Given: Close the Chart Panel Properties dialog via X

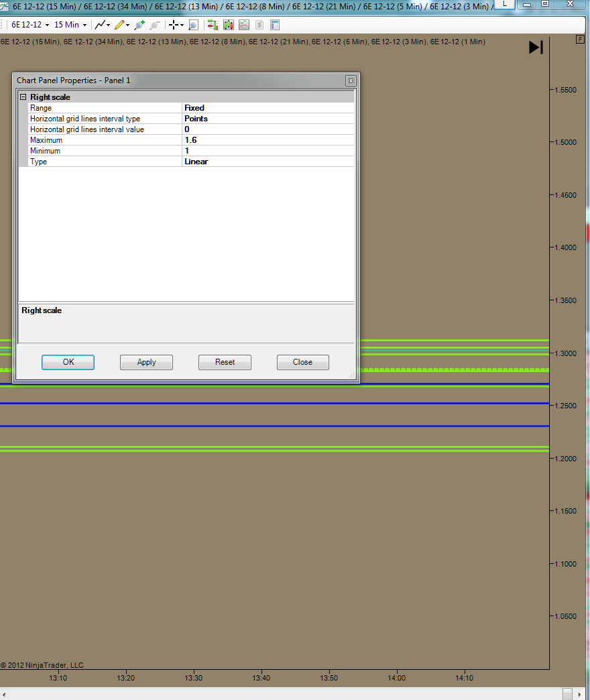Looking at the screenshot, I should click(x=351, y=81).
